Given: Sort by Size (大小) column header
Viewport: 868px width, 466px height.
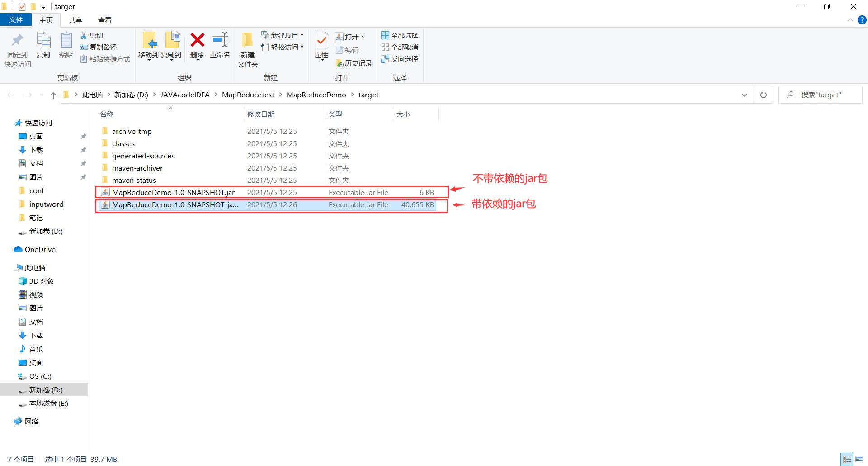Looking at the screenshot, I should [415, 114].
